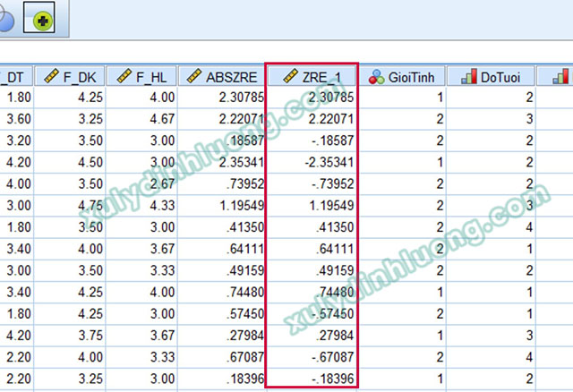Select the DoTuoi column header
The height and width of the screenshot is (392, 573).
pyautogui.click(x=491, y=76)
